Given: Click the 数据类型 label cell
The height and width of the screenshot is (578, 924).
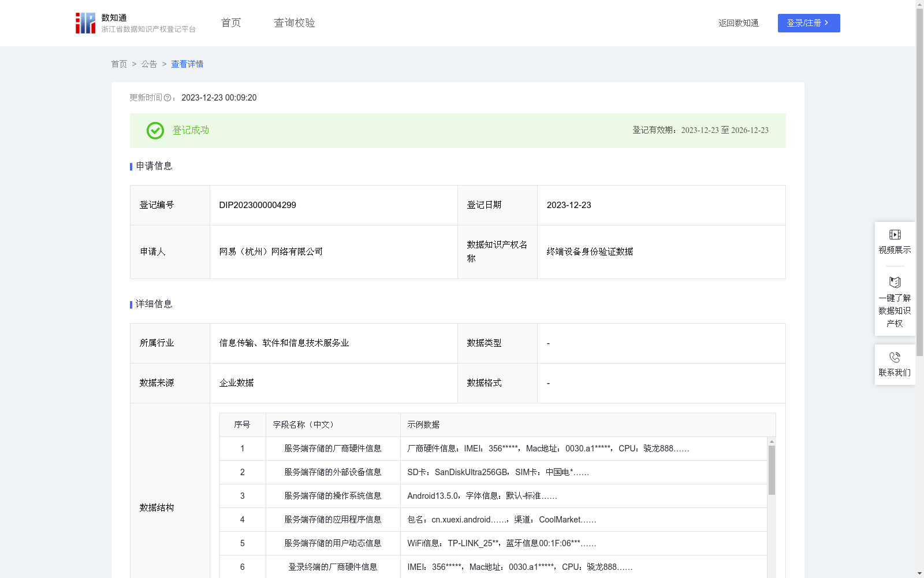Looking at the screenshot, I should pos(497,343).
